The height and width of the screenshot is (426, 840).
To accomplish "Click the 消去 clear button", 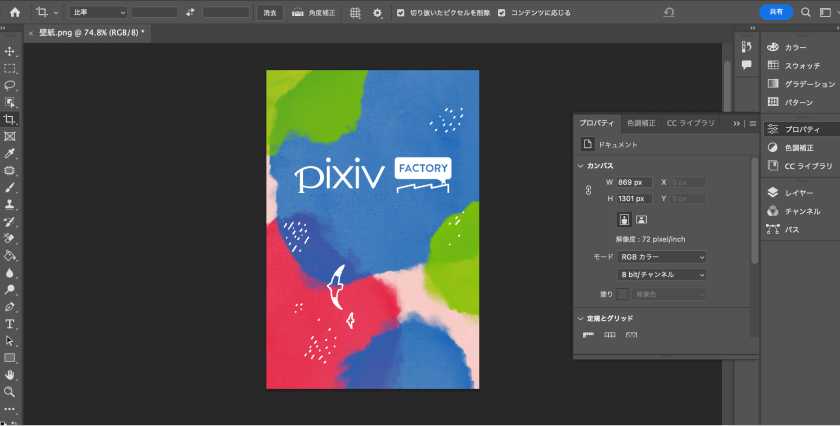I will [270, 13].
